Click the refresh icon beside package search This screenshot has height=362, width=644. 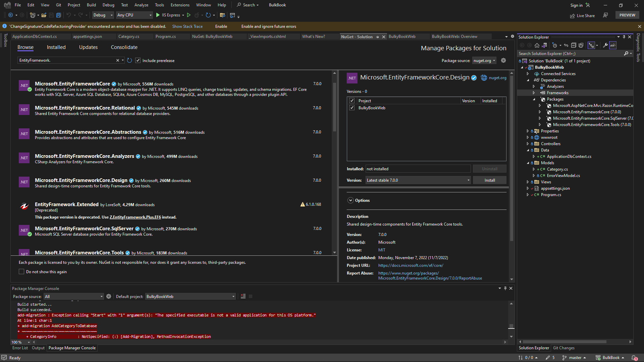(x=129, y=60)
